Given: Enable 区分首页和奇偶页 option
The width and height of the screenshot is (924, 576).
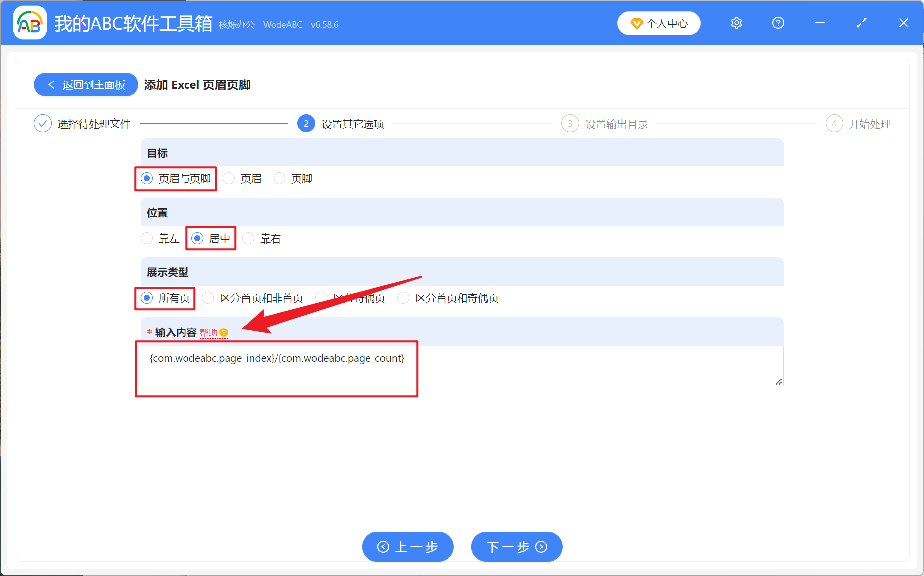Looking at the screenshot, I should tap(403, 298).
